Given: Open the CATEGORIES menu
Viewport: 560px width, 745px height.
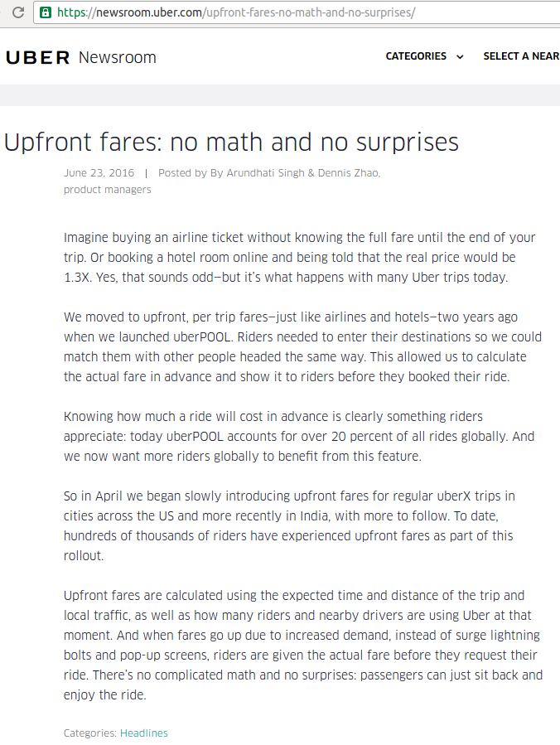Looking at the screenshot, I should tap(416, 56).
